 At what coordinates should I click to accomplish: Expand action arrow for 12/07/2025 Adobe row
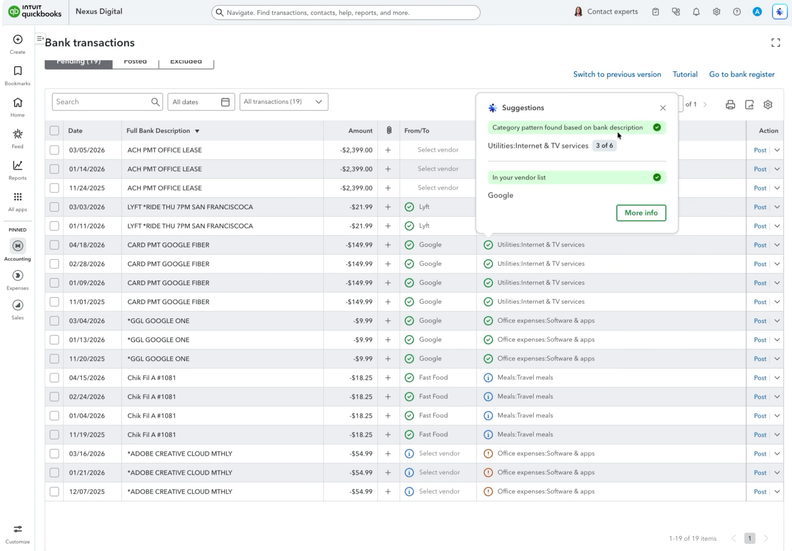(x=777, y=491)
